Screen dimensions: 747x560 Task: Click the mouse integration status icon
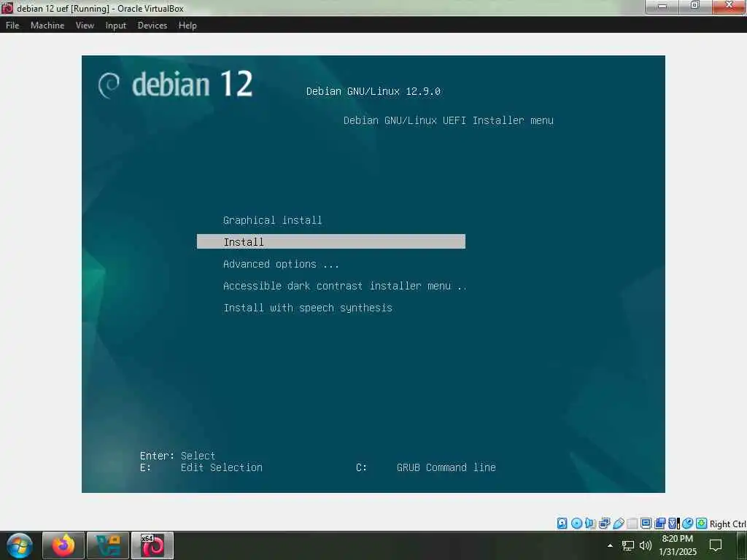point(687,524)
